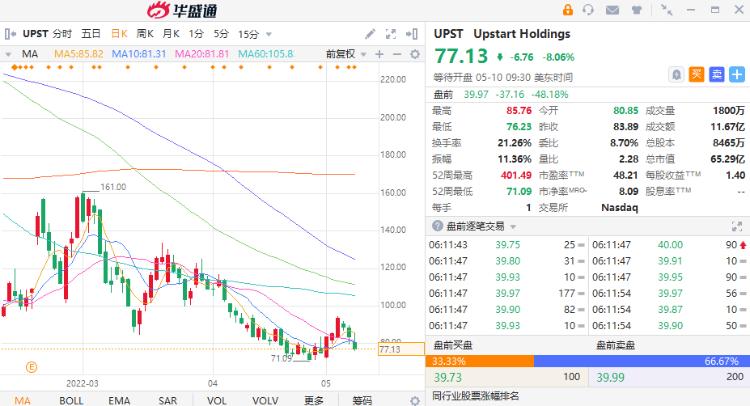The width and height of the screenshot is (750, 406).
Task: Expand the triangle left of MA label
Action: (x=8, y=55)
